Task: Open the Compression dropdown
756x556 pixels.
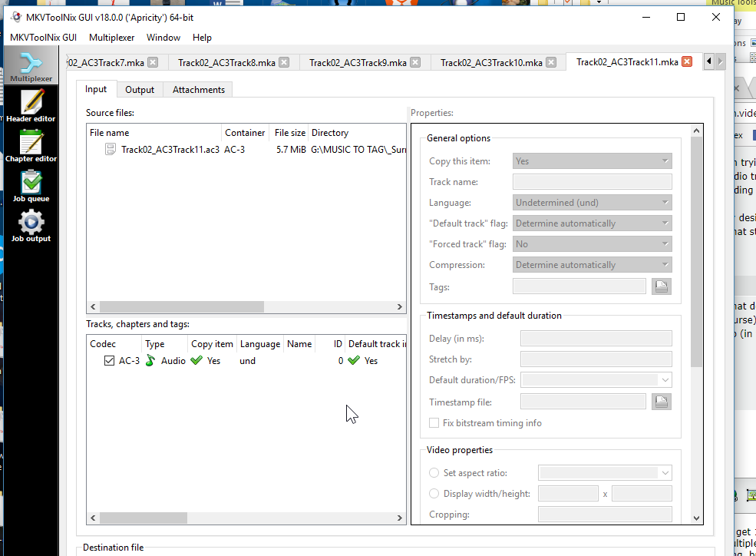Action: tap(592, 265)
